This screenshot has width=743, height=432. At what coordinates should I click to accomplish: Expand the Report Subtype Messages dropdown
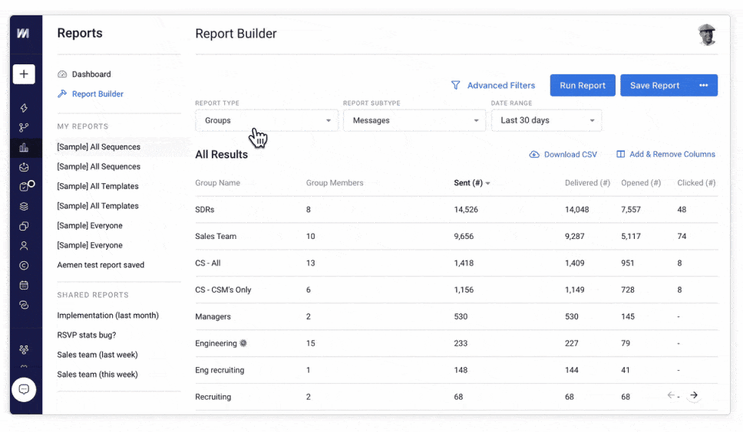pos(415,120)
